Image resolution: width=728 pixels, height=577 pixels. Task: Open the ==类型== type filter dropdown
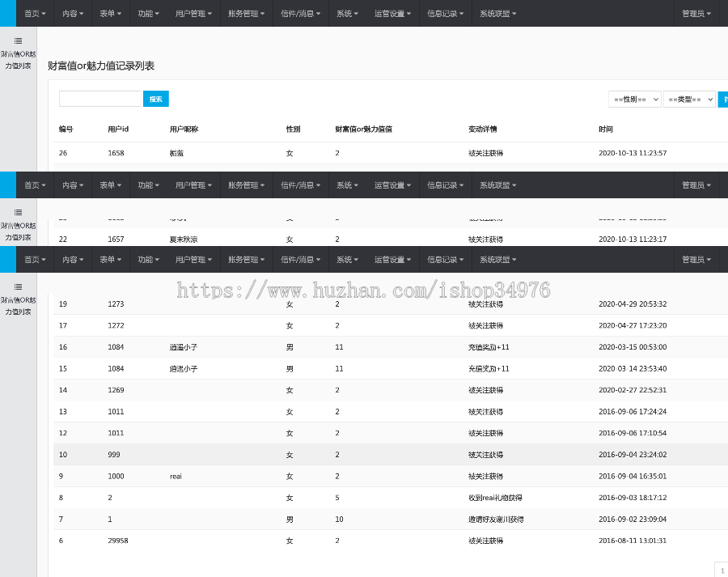[x=689, y=99]
